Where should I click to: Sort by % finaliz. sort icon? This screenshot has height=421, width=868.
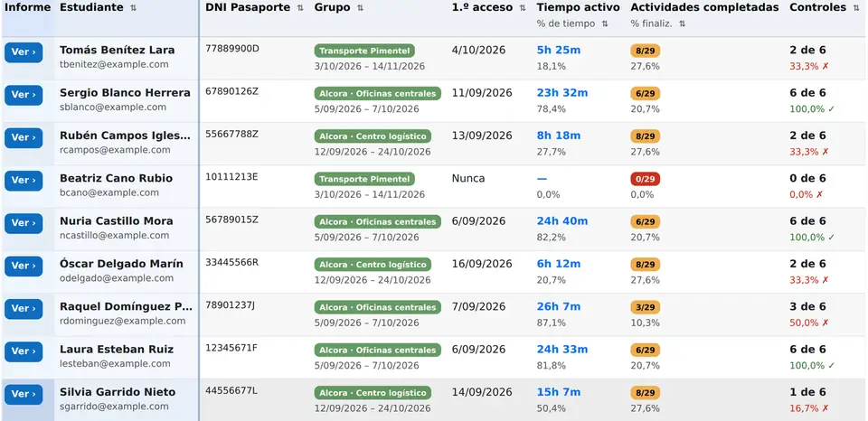tap(682, 23)
